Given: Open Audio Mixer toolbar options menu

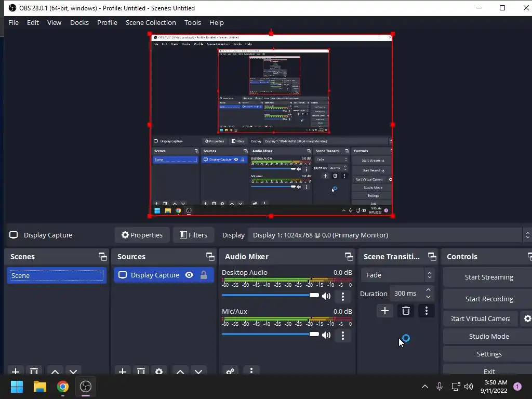Looking at the screenshot, I should pyautogui.click(x=251, y=370).
